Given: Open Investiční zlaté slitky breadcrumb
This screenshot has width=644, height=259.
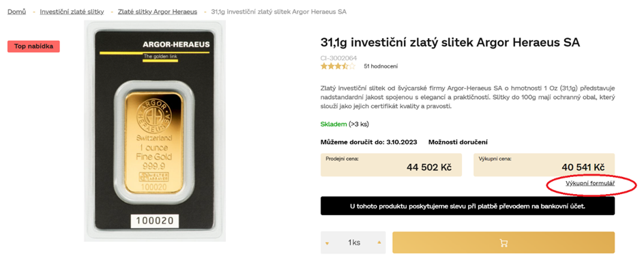Looking at the screenshot, I should point(72,12).
